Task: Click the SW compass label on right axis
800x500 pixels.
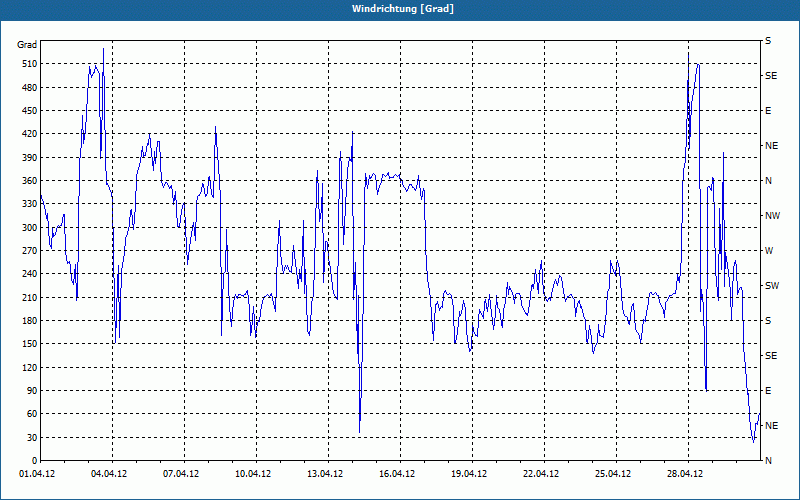Action: coord(772,286)
